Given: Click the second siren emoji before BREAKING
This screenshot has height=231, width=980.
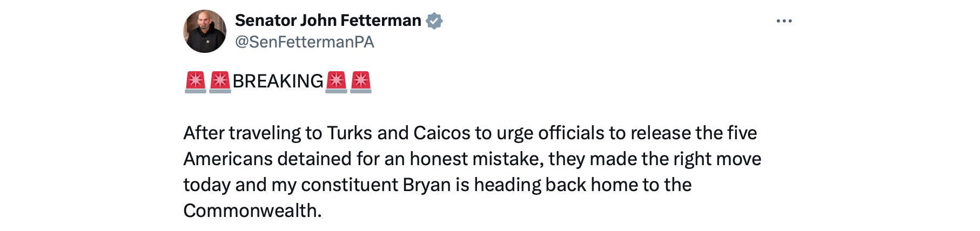Looking at the screenshot, I should pos(220,81).
